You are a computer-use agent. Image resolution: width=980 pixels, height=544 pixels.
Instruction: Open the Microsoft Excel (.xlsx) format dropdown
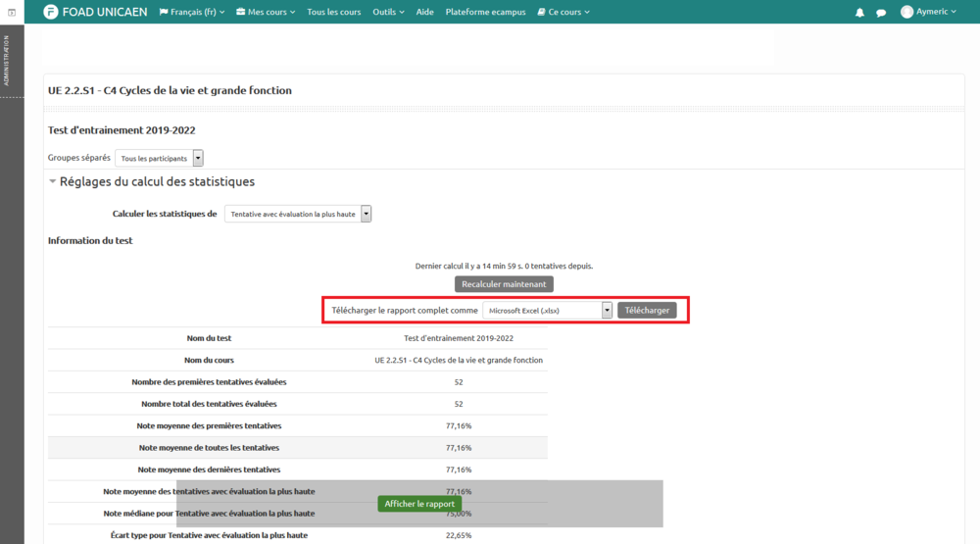coord(547,310)
